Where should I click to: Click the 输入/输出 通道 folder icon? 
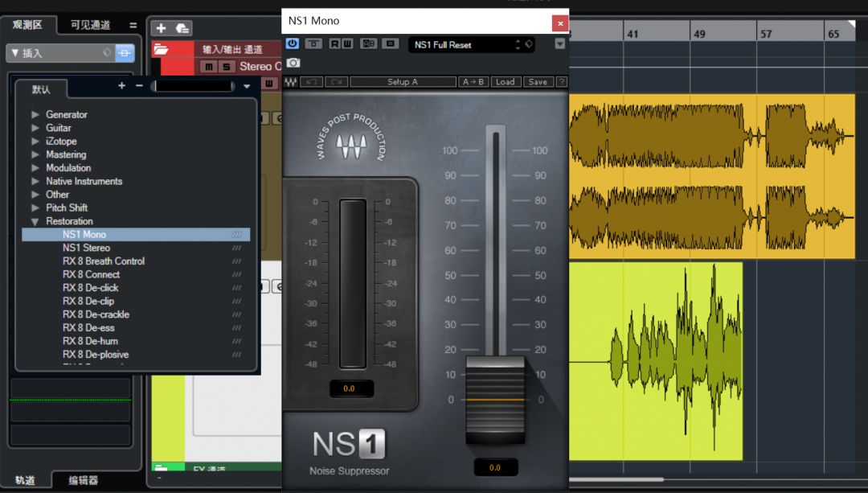tap(161, 49)
